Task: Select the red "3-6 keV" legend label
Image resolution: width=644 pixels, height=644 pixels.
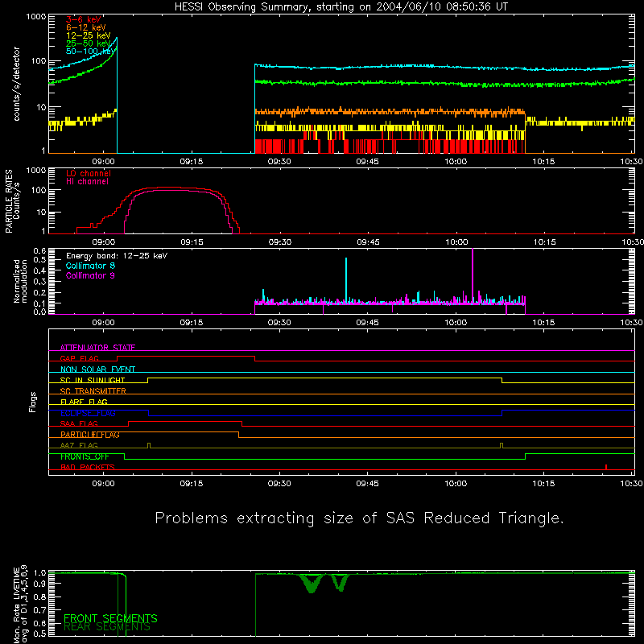Action: tap(84, 19)
